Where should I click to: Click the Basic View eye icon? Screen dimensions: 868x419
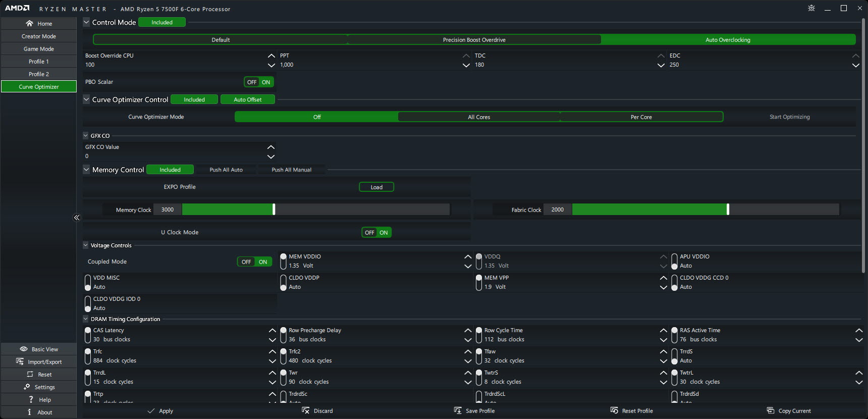pos(24,349)
